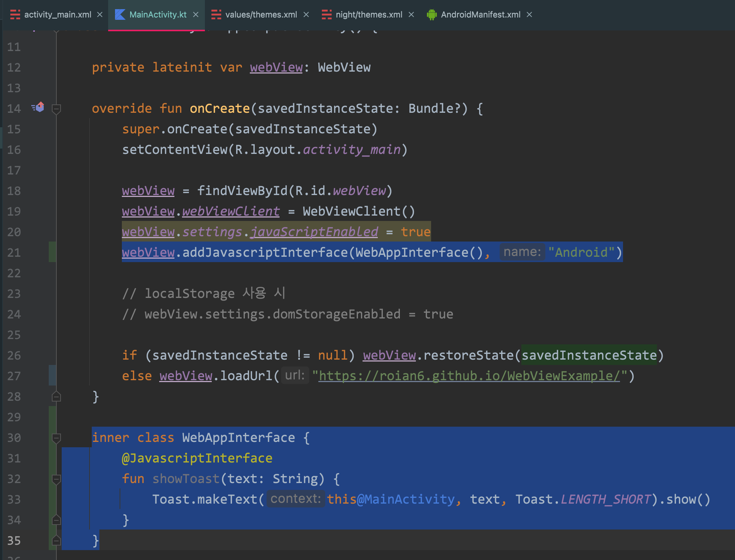Click the override gutter icon on line 14
Image resolution: width=735 pixels, height=560 pixels.
coord(38,107)
